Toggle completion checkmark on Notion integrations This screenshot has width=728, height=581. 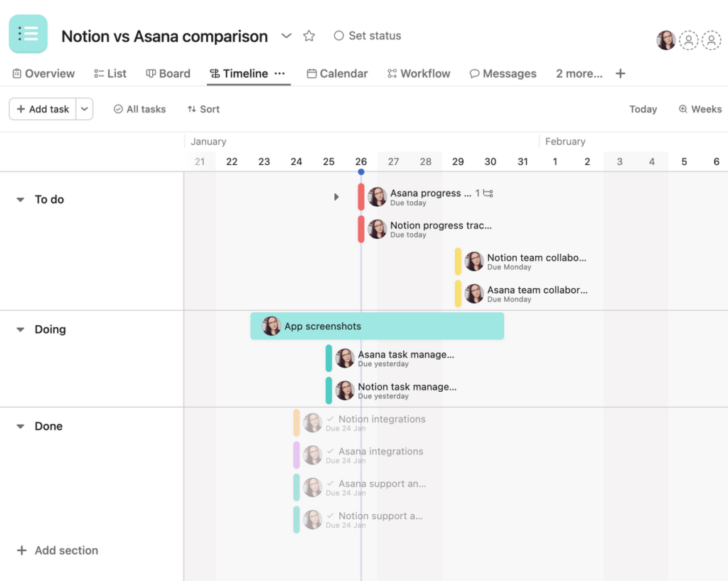331,419
